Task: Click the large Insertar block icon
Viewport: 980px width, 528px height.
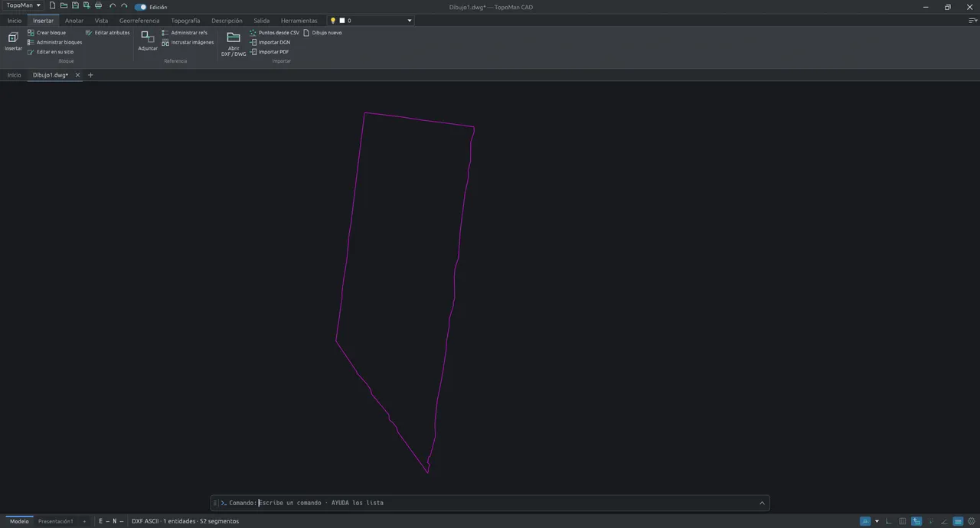Action: click(x=13, y=41)
